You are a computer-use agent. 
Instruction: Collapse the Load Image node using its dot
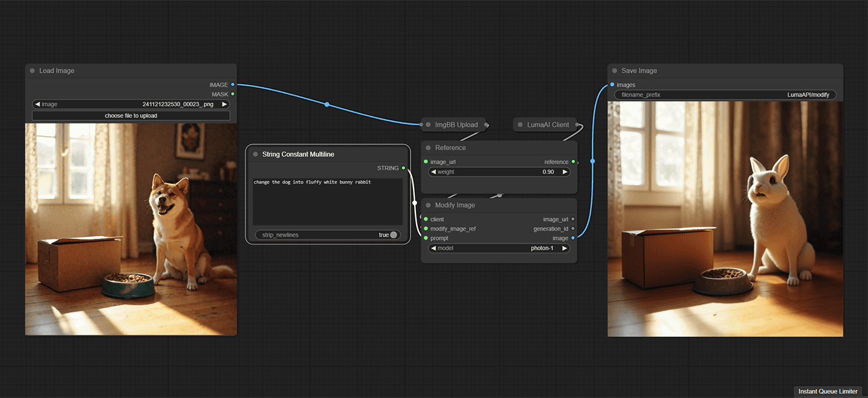pyautogui.click(x=32, y=71)
